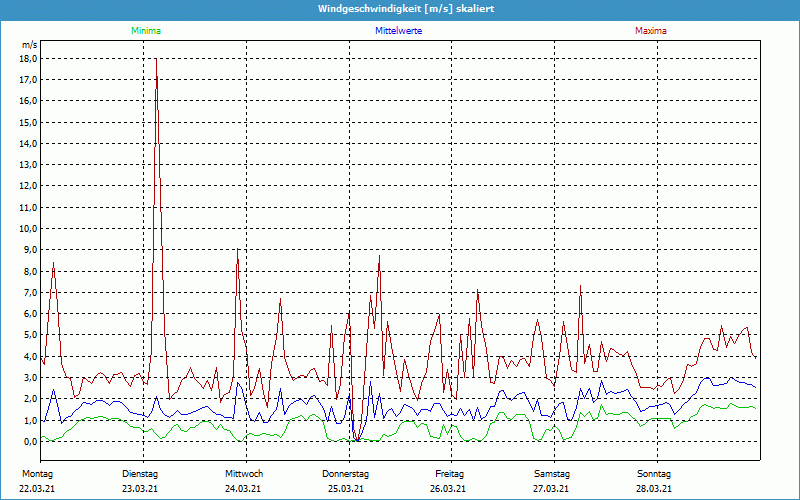Select the 0,0 y-axis value

pos(31,442)
